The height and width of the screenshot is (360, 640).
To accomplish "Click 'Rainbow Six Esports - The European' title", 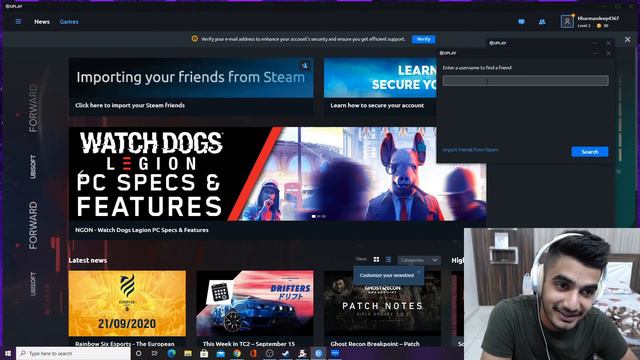I will [x=124, y=344].
